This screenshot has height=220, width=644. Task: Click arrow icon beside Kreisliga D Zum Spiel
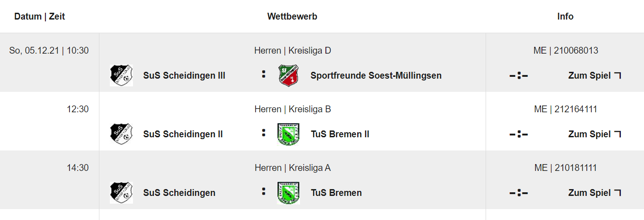click(x=617, y=75)
